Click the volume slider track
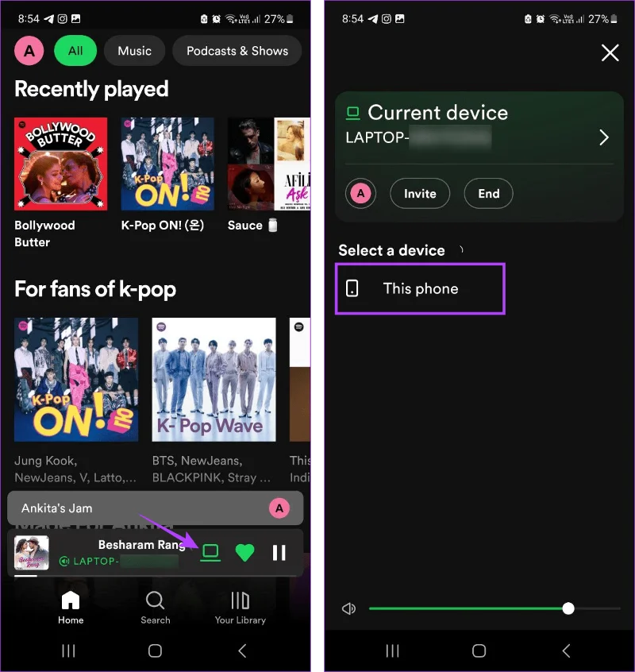 tap(495, 608)
